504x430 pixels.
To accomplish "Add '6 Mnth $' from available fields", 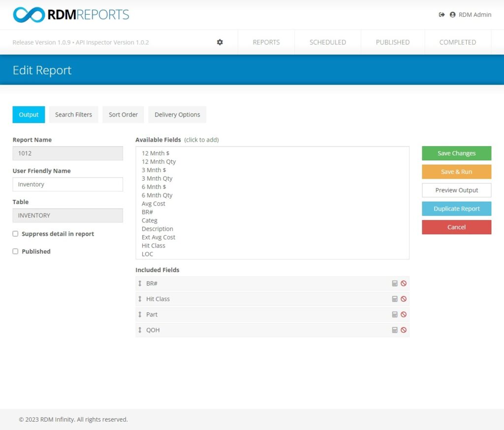I will [154, 187].
